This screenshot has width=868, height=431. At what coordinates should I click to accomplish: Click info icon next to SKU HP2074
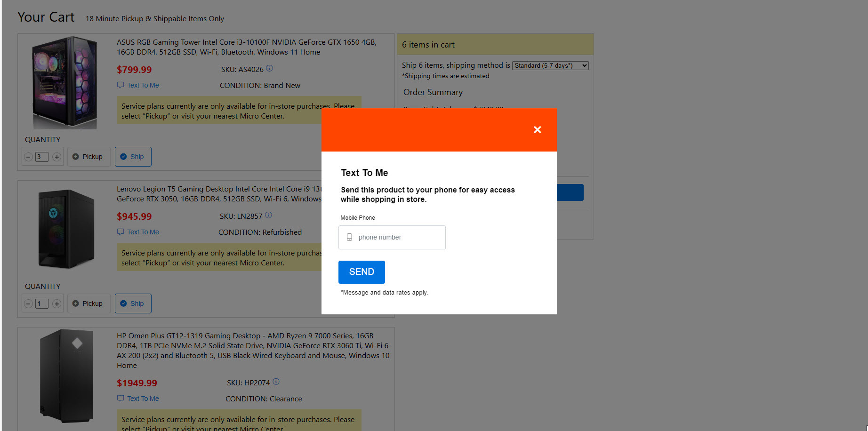point(276,382)
